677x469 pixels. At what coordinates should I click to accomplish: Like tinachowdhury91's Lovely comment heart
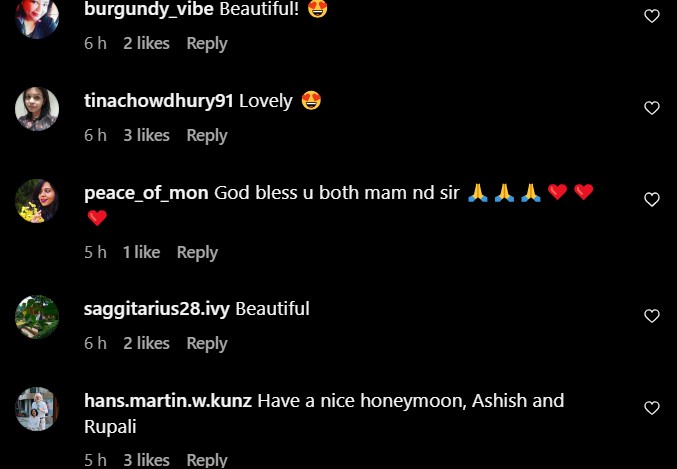pyautogui.click(x=652, y=108)
